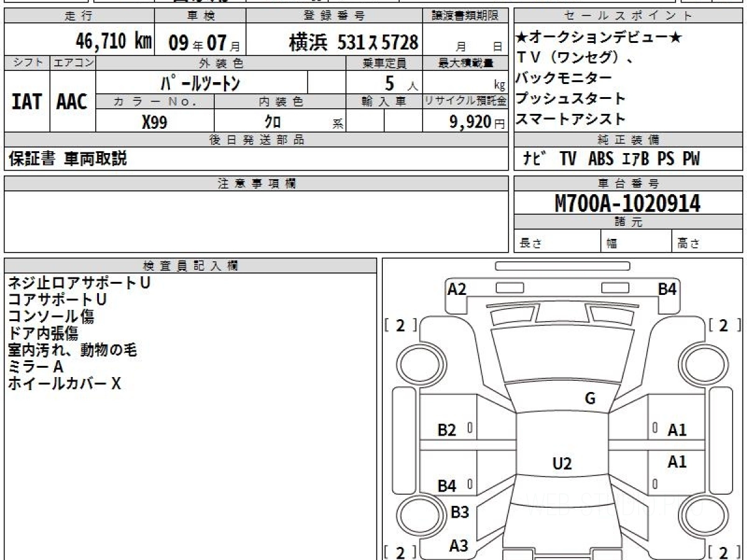Screen dimensions: 747x560
Task: Click the mileage value 46,710 km
Action: pos(114,42)
